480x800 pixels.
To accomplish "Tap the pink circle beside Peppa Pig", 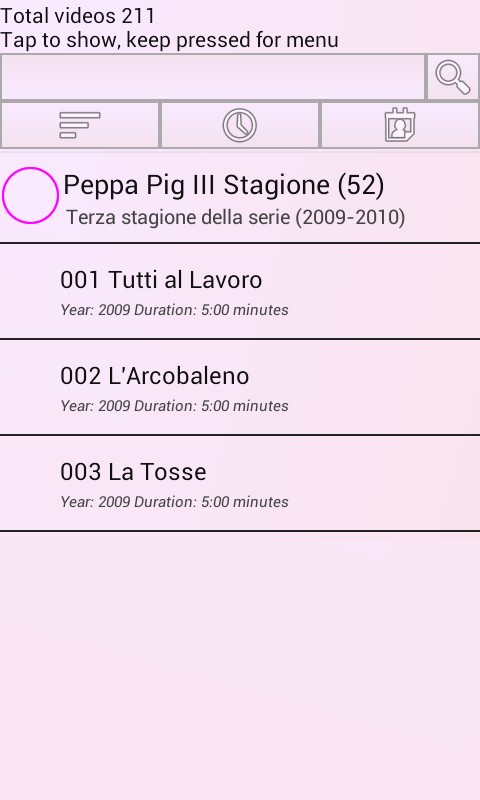I will [x=30, y=195].
